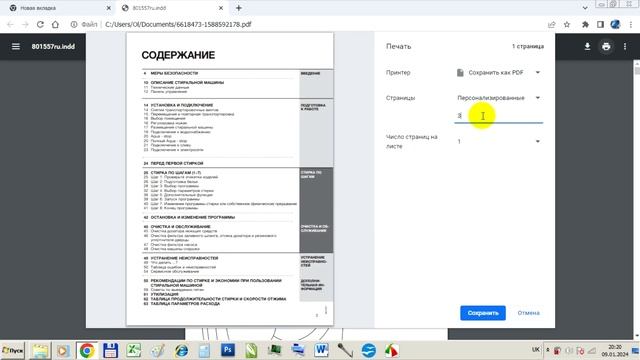Click the browser forward arrow
Image resolution: width=640 pixels, height=360 pixels.
[x=25, y=24]
